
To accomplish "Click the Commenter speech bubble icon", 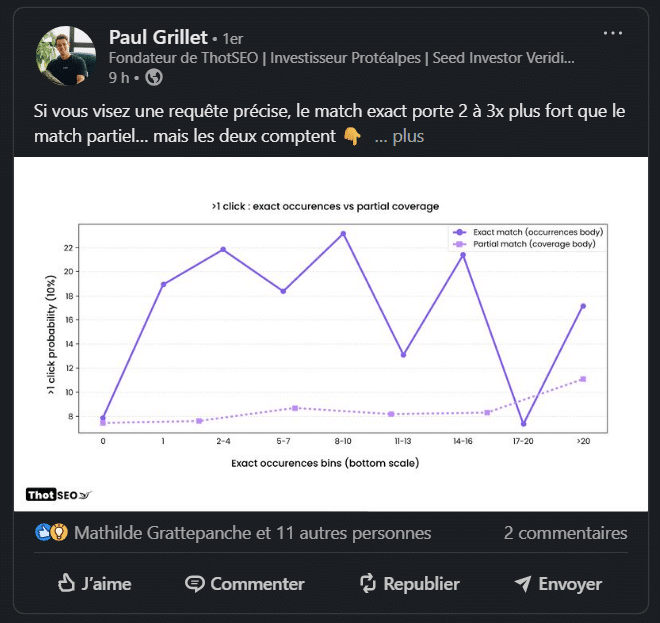I will coord(195,583).
